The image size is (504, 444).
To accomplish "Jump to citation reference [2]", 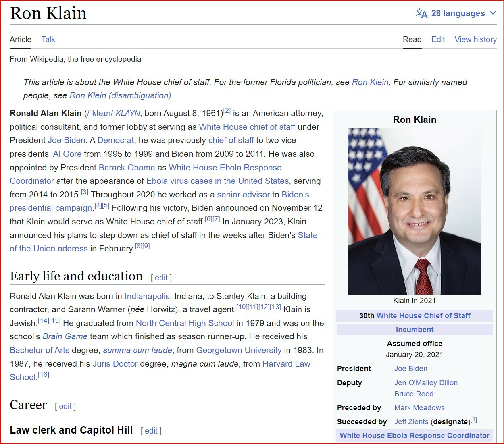I will (227, 111).
